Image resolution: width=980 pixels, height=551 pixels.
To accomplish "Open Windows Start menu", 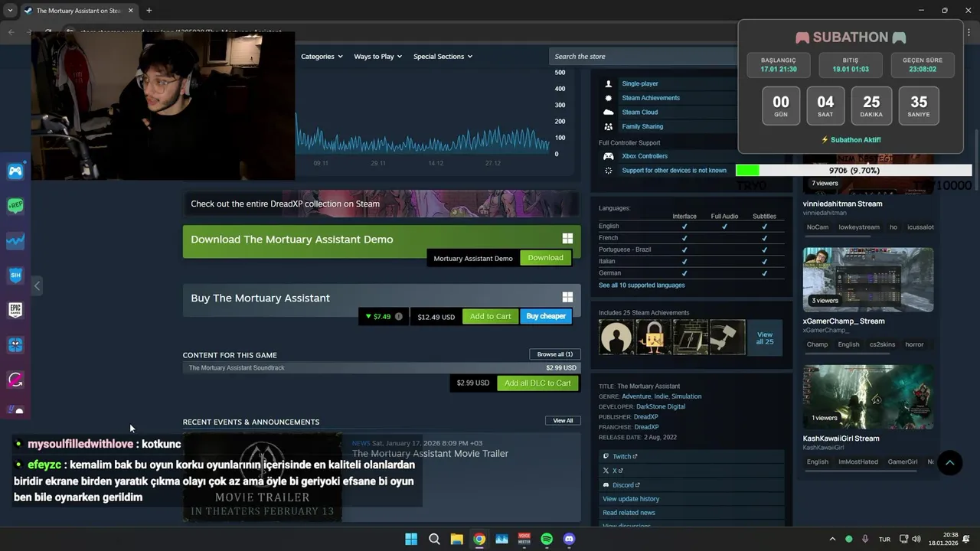I will point(411,539).
